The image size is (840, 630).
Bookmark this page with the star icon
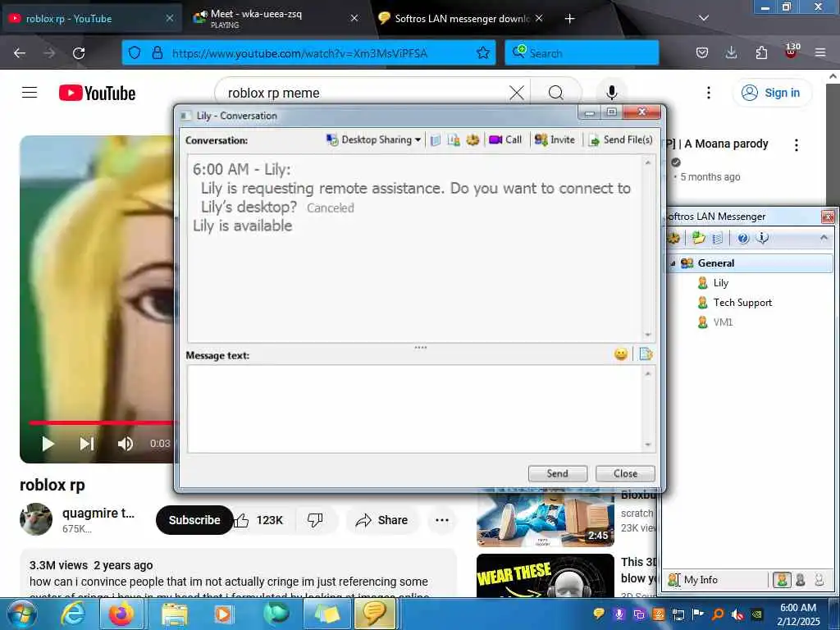(x=482, y=53)
